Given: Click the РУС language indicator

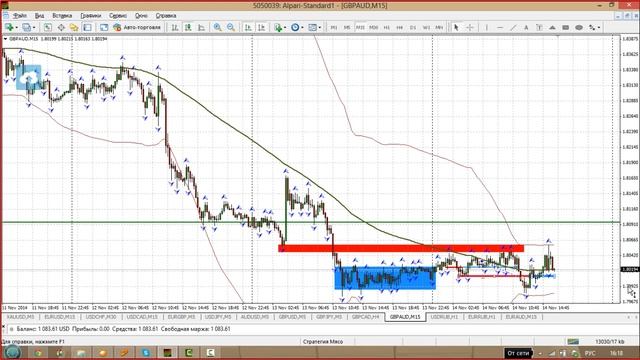Looking at the screenshot, I should [x=590, y=353].
